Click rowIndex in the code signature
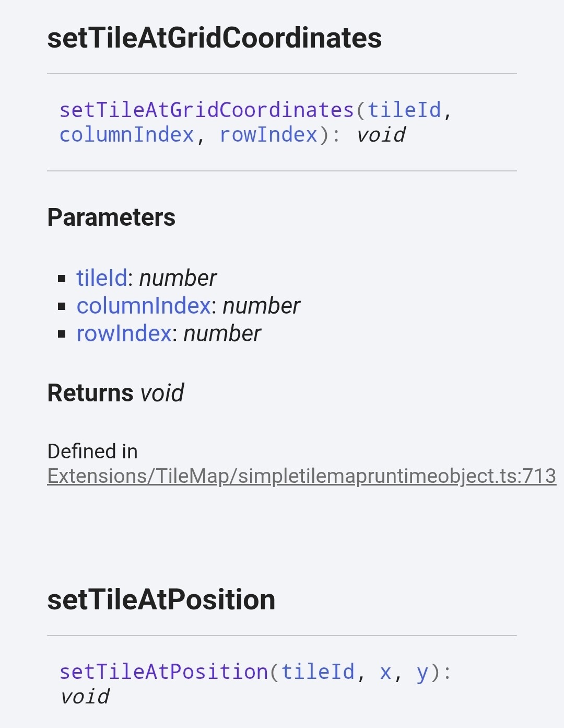Image resolution: width=564 pixels, height=728 pixels. [x=268, y=135]
